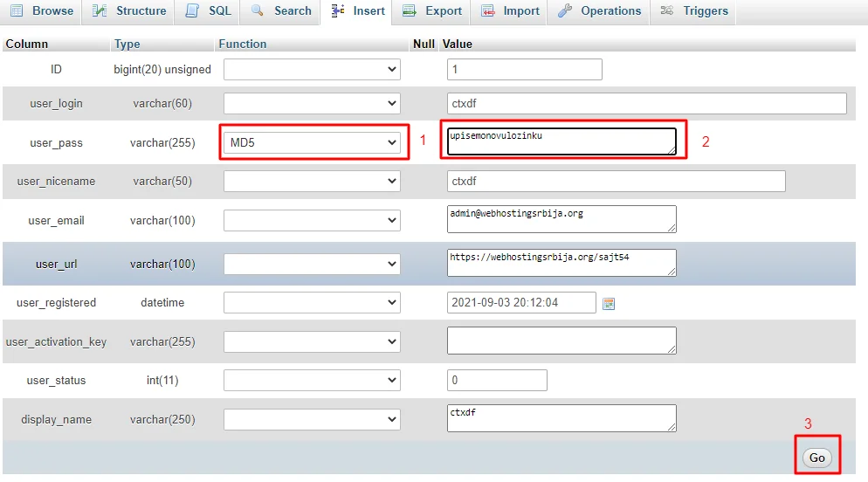Open function dropdown for user_status
Viewport: 868px width, 482px height.
[x=313, y=380]
